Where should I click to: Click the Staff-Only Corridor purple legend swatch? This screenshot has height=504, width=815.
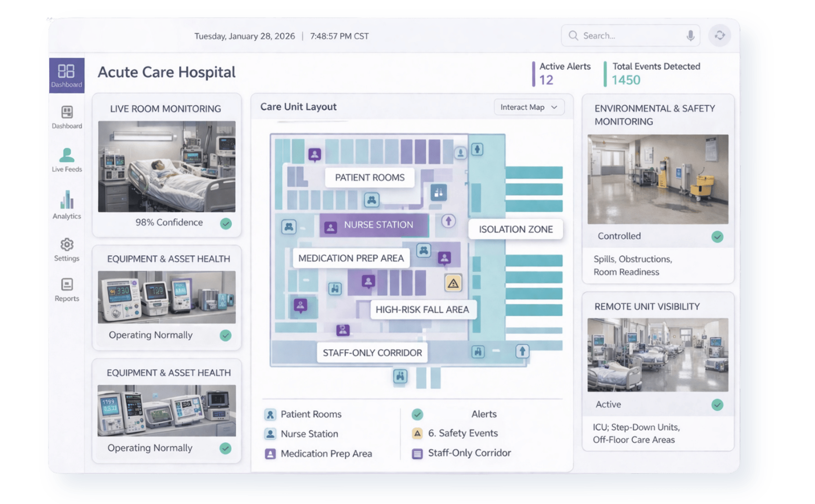pyautogui.click(x=417, y=454)
